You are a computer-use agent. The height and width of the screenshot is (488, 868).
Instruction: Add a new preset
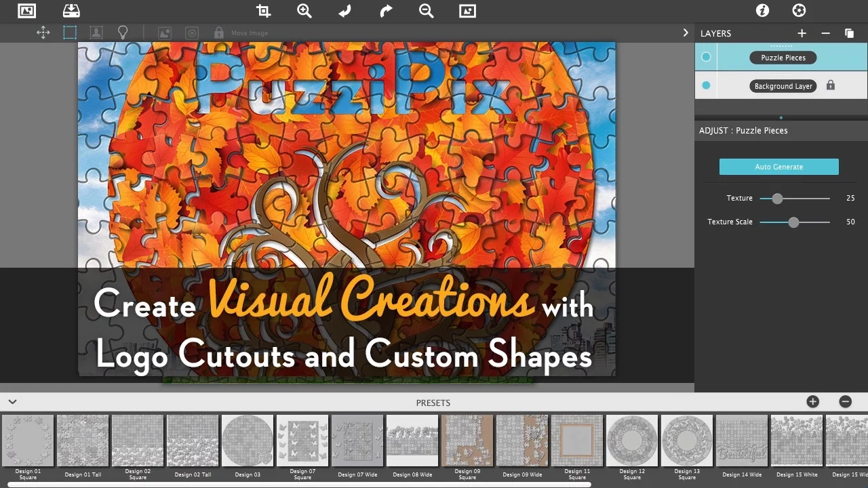813,402
